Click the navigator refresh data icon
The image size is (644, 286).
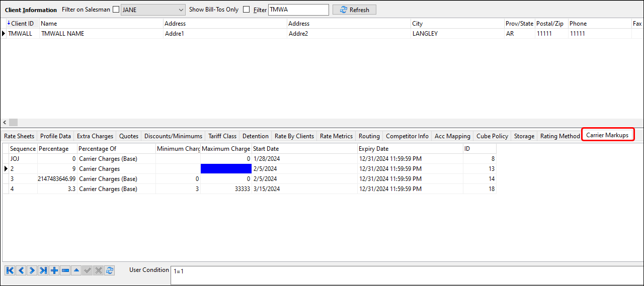click(110, 270)
